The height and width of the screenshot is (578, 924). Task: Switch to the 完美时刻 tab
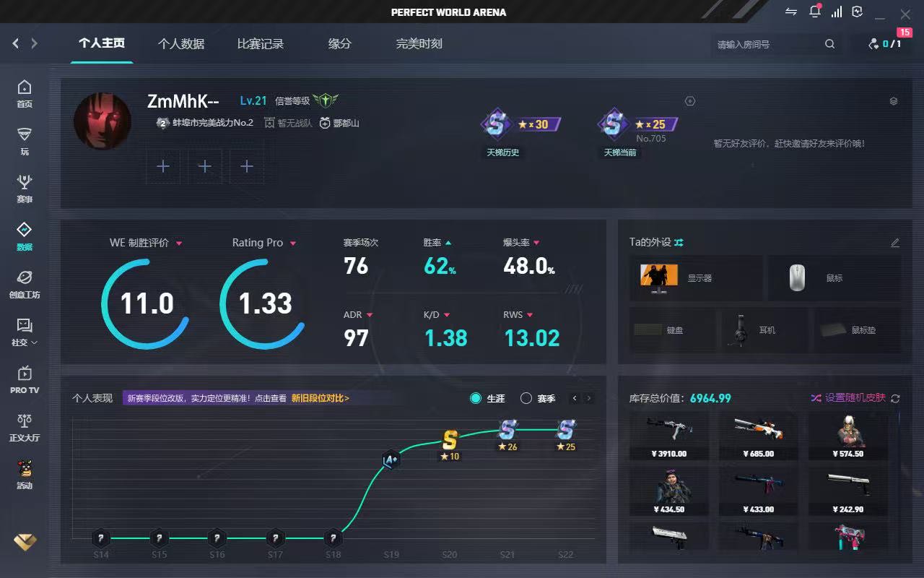419,44
